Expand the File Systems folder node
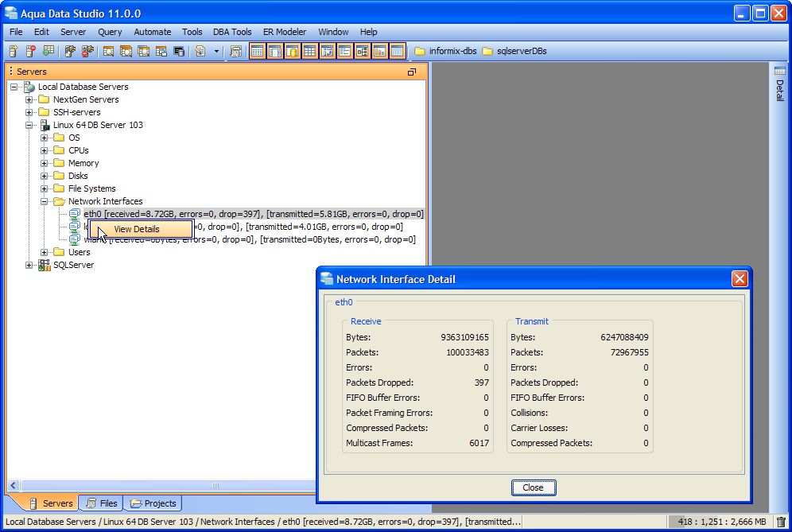This screenshot has width=792, height=532. point(45,188)
